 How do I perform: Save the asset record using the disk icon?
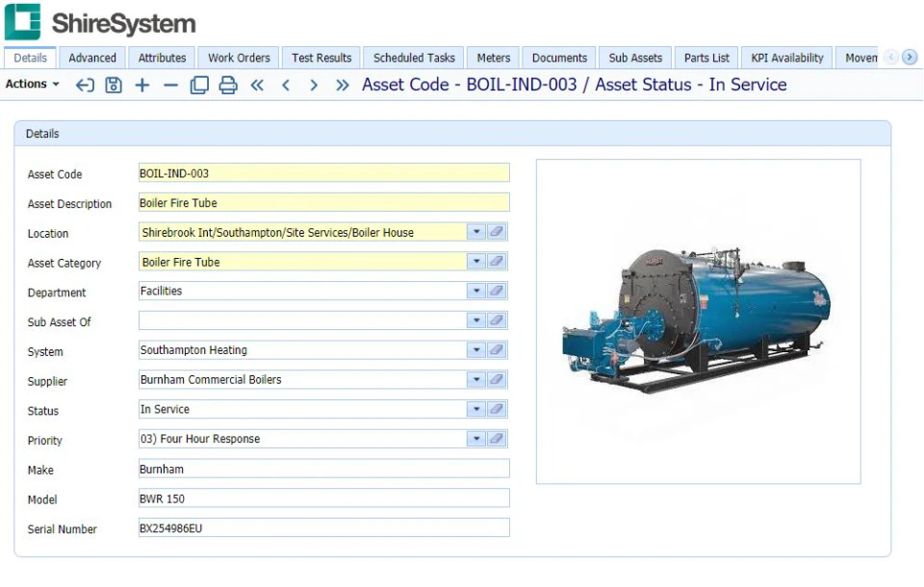tap(114, 85)
